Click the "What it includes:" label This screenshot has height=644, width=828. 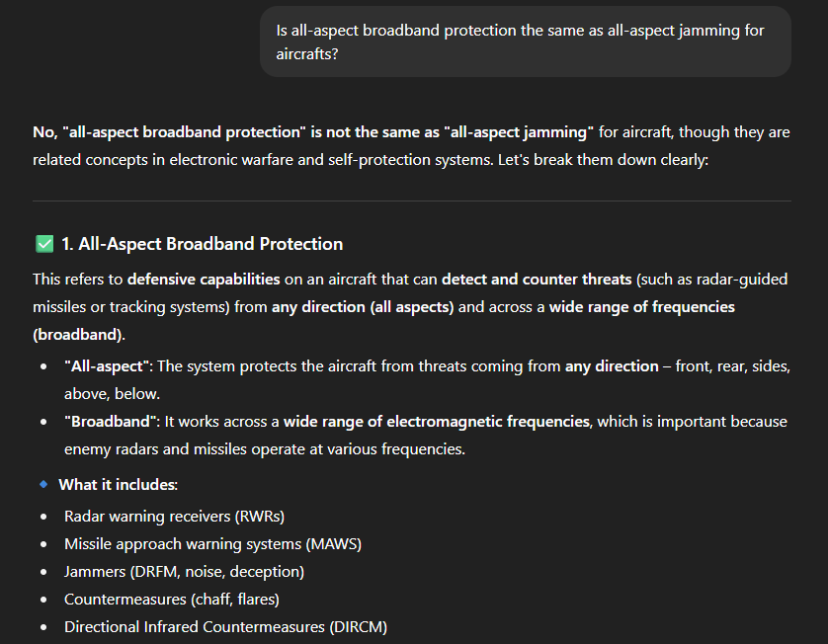118,485
